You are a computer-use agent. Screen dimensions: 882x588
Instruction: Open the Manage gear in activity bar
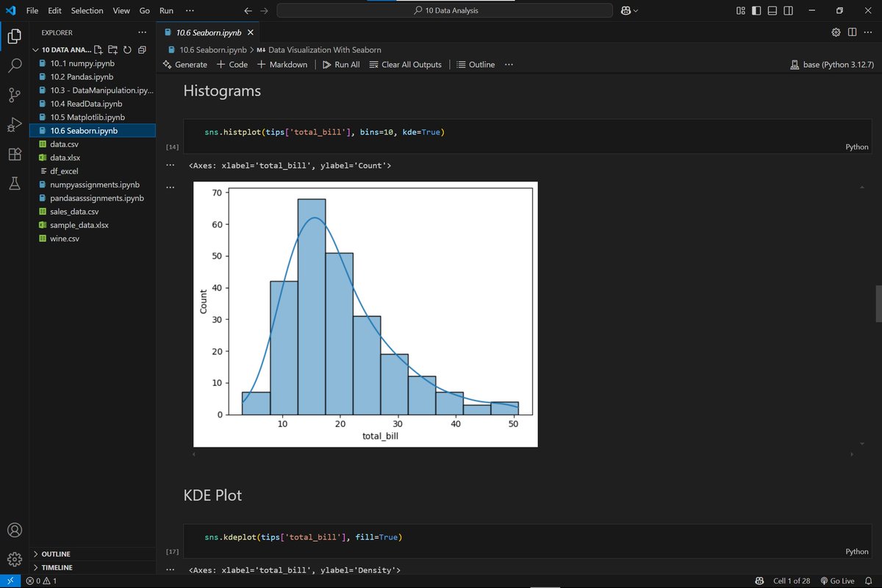tap(14, 559)
